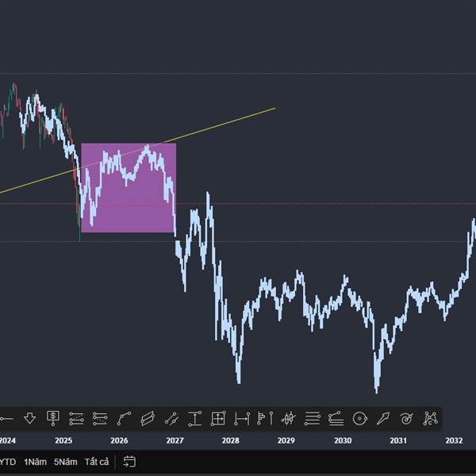Select the Price Range measuring tool
The width and height of the screenshot is (476, 476).
pos(194,419)
